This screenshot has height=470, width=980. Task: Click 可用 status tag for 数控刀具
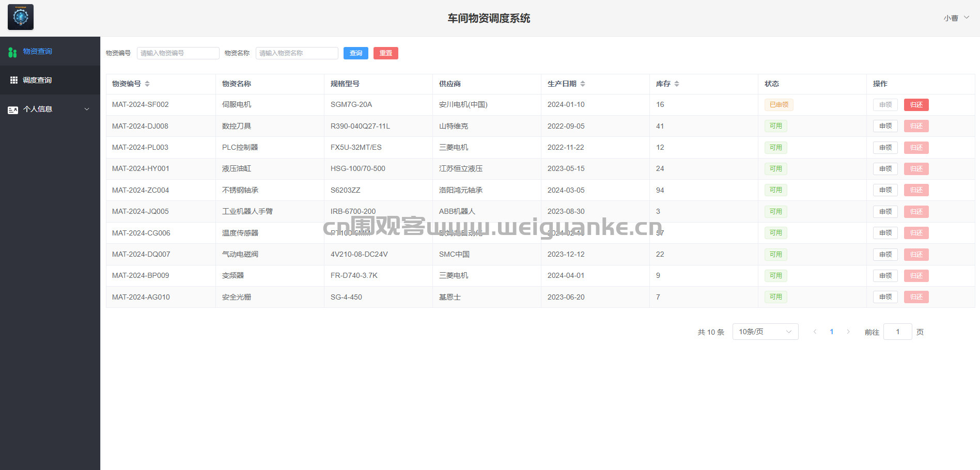[776, 126]
